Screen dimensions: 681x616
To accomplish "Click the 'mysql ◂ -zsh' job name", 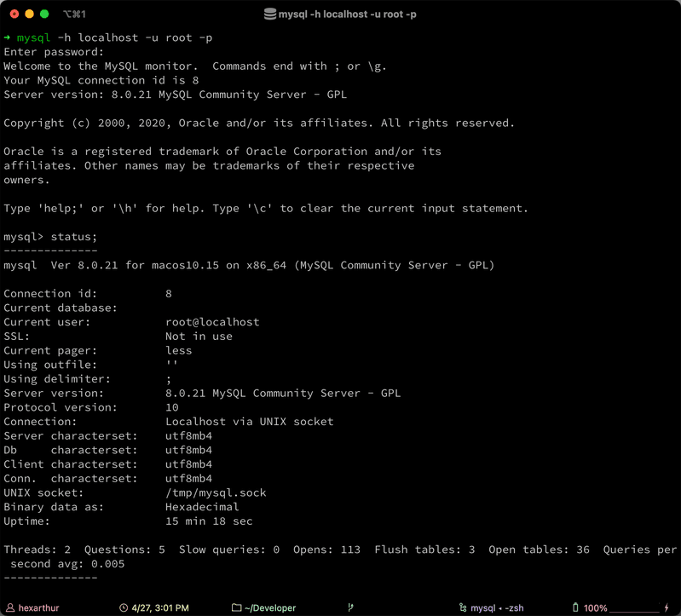I will click(x=497, y=607).
